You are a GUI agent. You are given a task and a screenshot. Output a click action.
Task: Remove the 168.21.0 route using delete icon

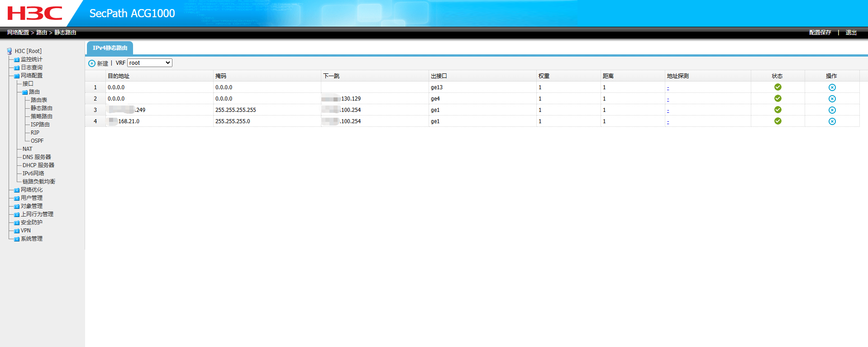pyautogui.click(x=832, y=121)
